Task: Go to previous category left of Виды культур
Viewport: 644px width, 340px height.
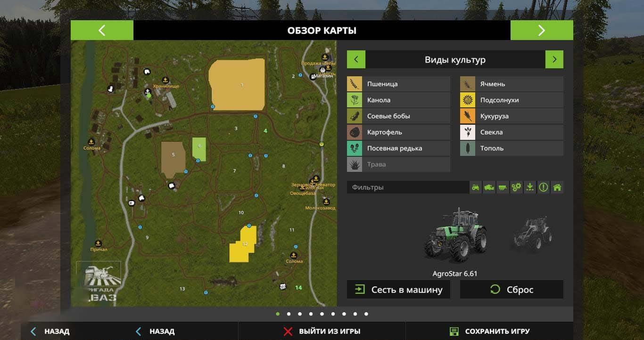Action: [356, 60]
